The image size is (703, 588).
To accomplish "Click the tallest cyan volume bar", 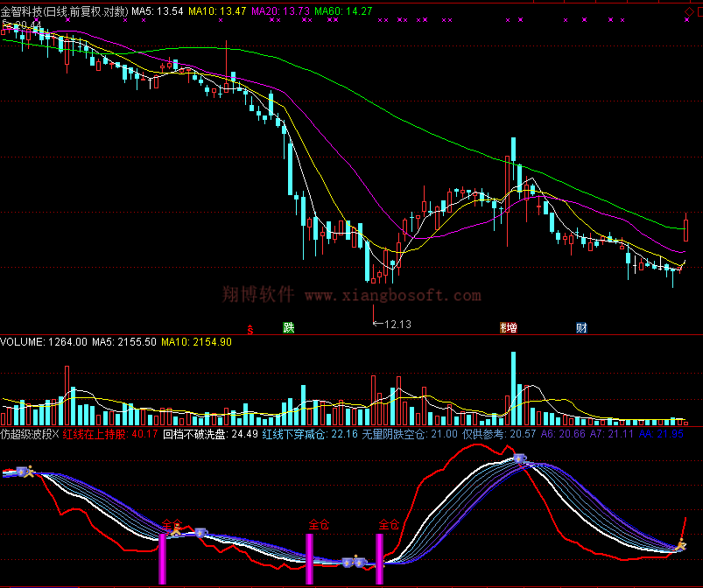I will [x=513, y=388].
